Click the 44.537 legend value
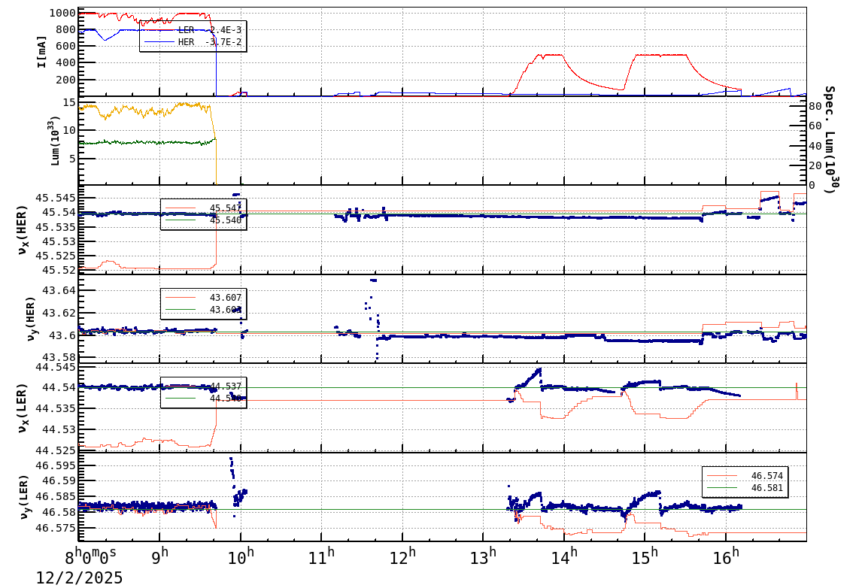Viewport: 868px width, 588px height. pos(226,386)
